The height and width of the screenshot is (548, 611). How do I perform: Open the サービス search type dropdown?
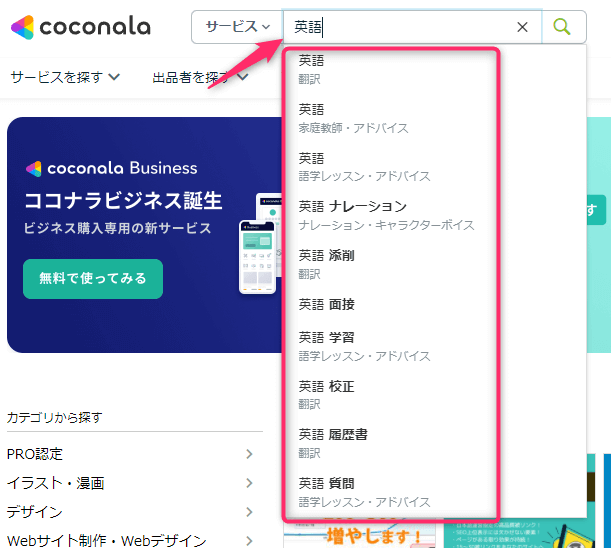coord(237,27)
